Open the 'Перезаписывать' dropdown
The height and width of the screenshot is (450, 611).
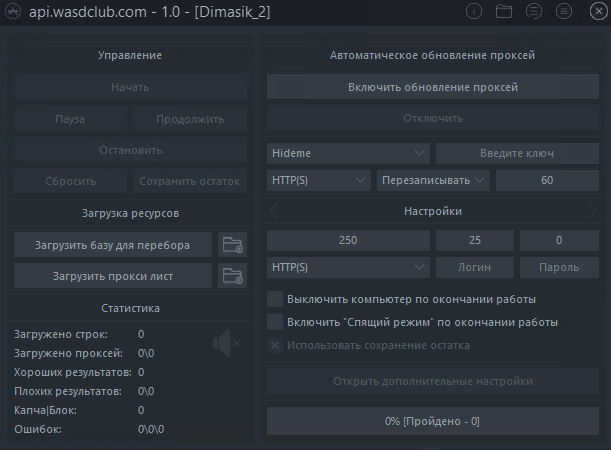point(433,180)
